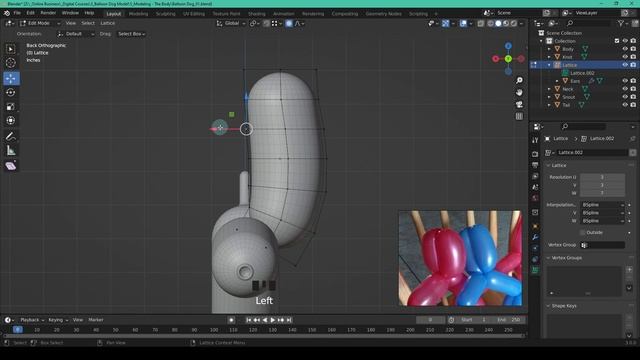The image size is (640, 360).
Task: Click the Resolution U value field
Action: click(602, 177)
